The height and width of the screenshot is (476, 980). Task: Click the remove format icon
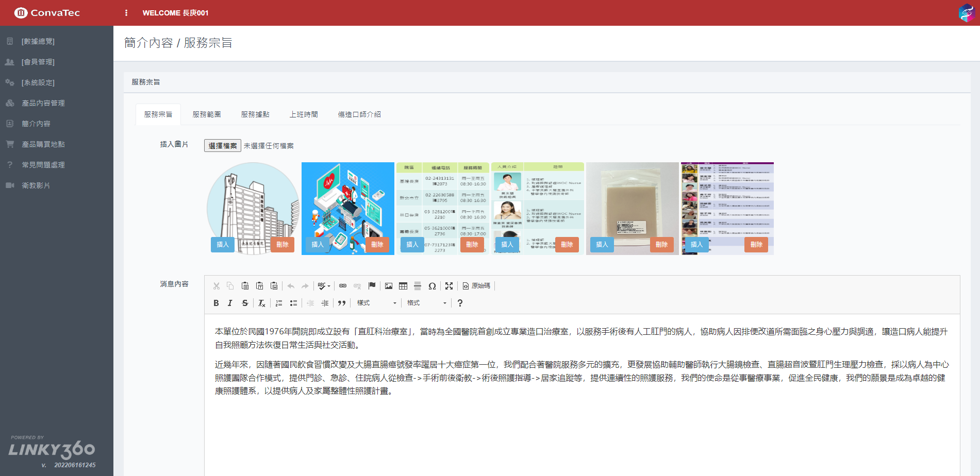[261, 303]
